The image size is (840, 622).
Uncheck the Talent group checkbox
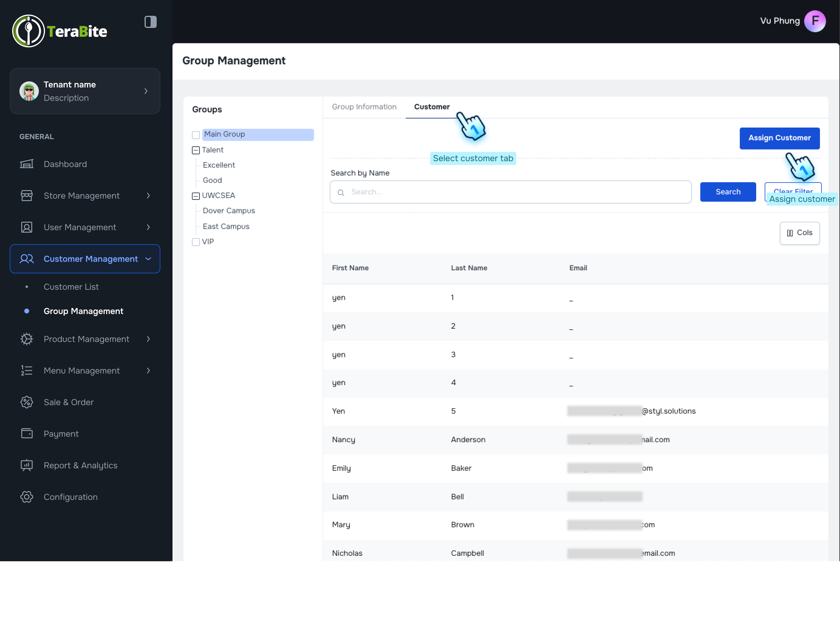(195, 150)
